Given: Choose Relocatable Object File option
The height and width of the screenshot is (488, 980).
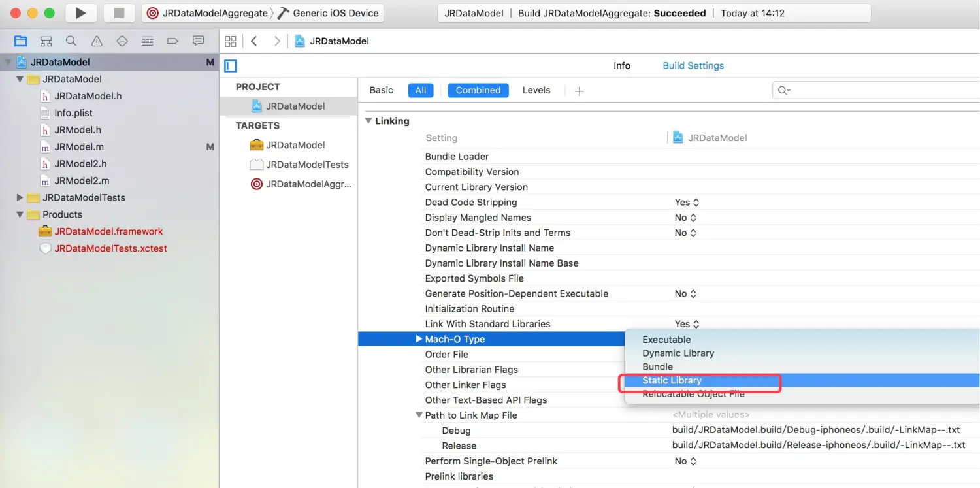Looking at the screenshot, I should pos(802,394).
